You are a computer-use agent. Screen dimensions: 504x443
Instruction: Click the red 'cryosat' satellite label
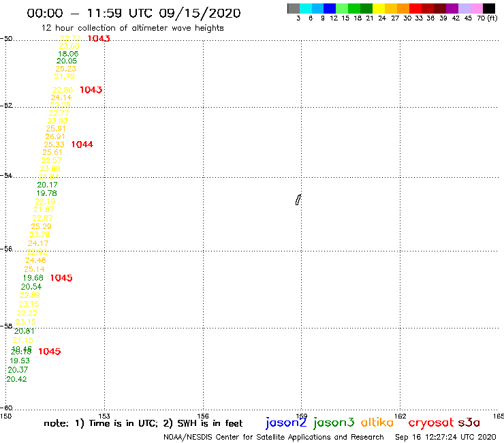click(x=430, y=423)
